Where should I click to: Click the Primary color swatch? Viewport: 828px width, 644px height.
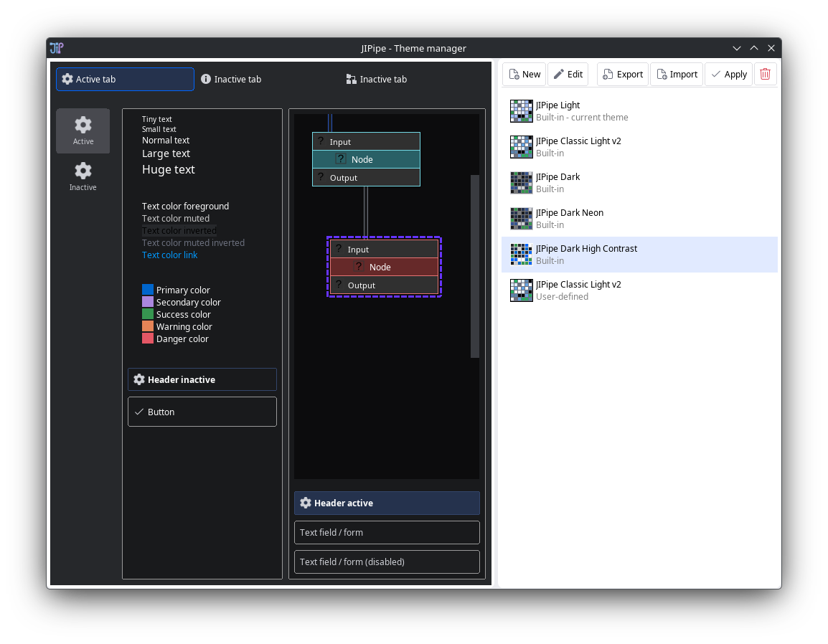(x=148, y=290)
